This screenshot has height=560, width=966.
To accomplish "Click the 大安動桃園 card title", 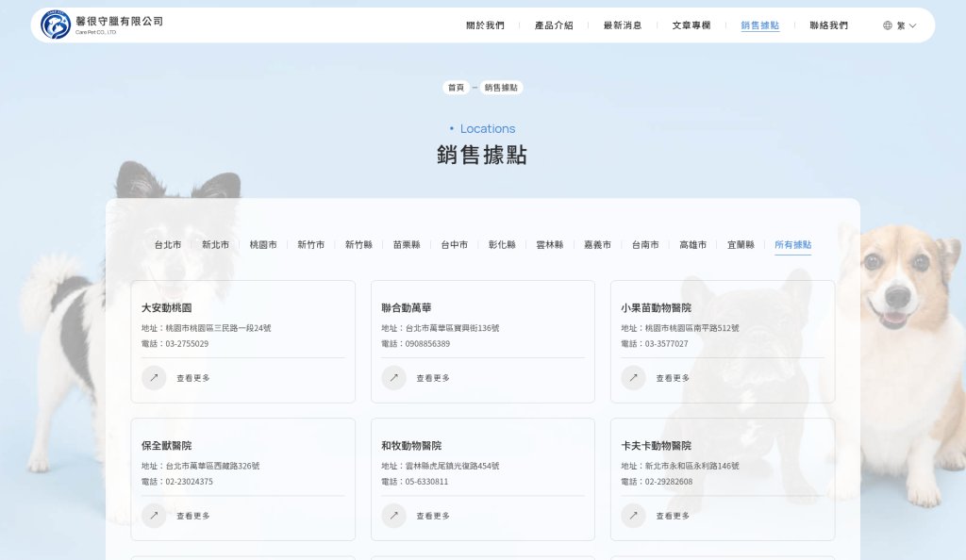I will pyautogui.click(x=166, y=307).
